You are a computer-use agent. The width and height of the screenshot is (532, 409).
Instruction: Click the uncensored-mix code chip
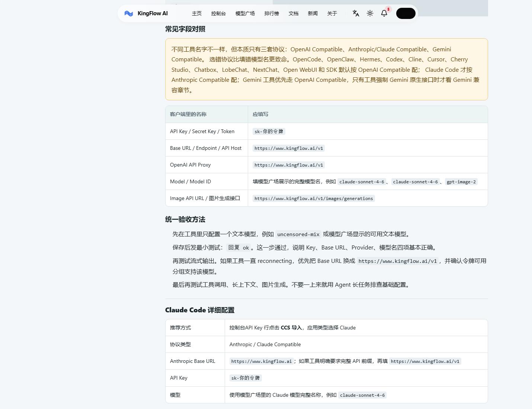298,234
